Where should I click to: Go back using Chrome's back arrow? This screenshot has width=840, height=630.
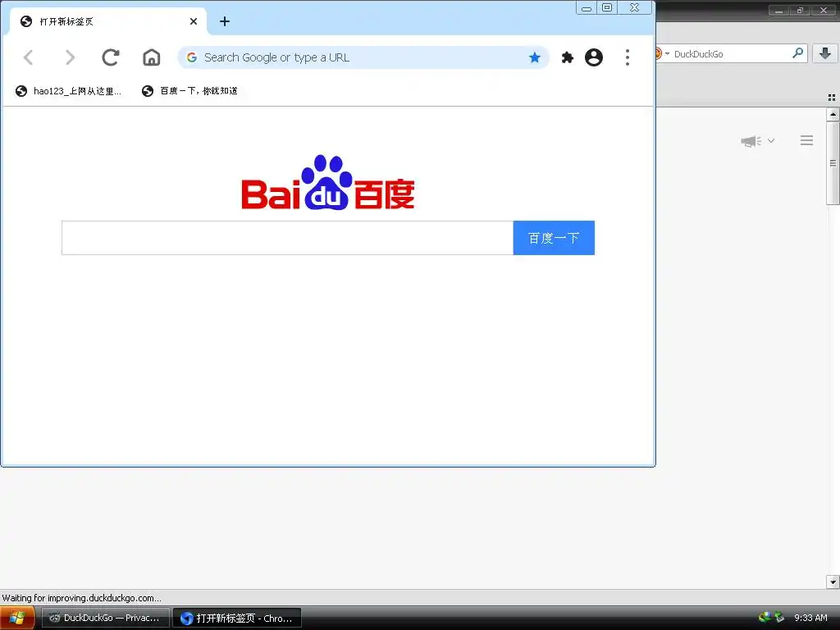pos(29,57)
